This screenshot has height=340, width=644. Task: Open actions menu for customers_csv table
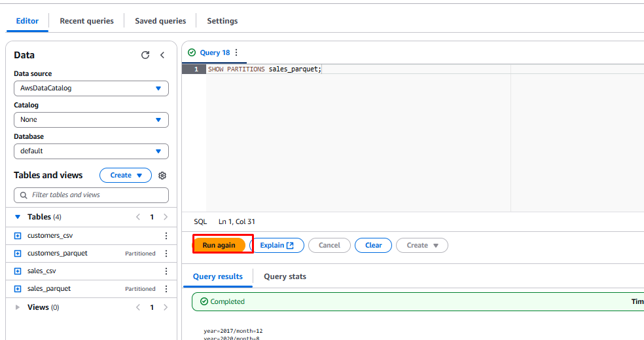(166, 236)
